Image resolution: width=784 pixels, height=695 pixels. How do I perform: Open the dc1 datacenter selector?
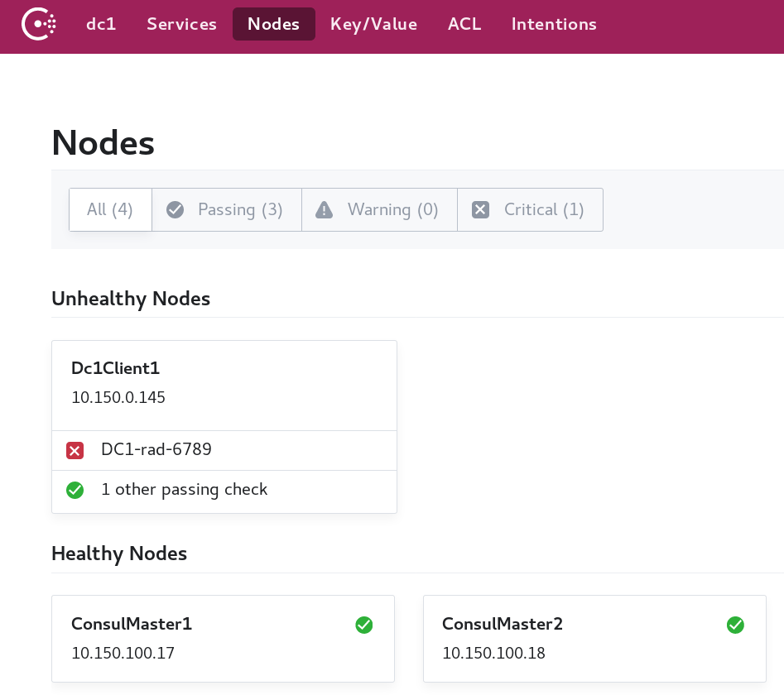[x=101, y=24]
